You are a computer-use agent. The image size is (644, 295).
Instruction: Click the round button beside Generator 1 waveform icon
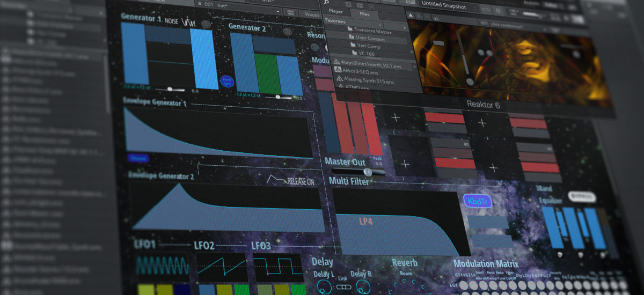pyautogui.click(x=206, y=24)
